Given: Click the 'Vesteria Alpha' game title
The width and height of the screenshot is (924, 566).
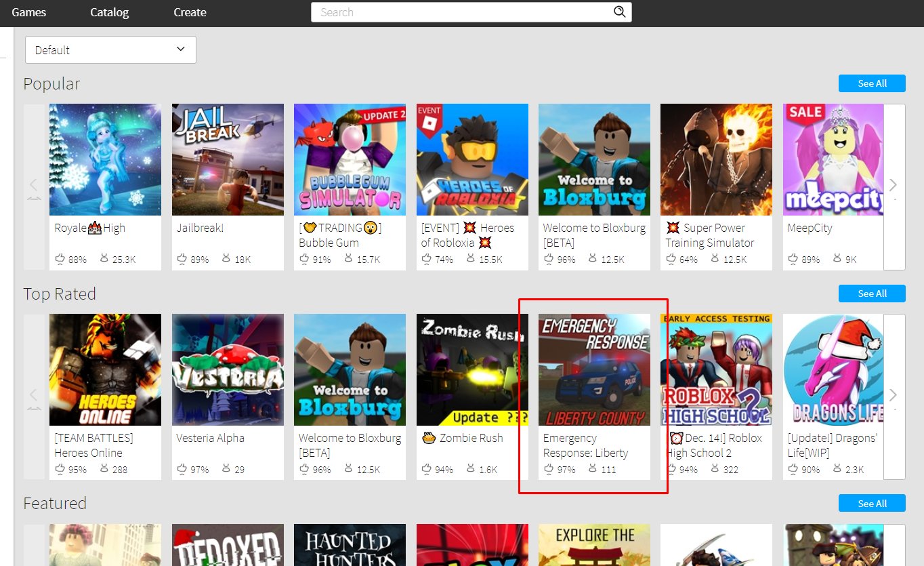Looking at the screenshot, I should pos(210,439).
